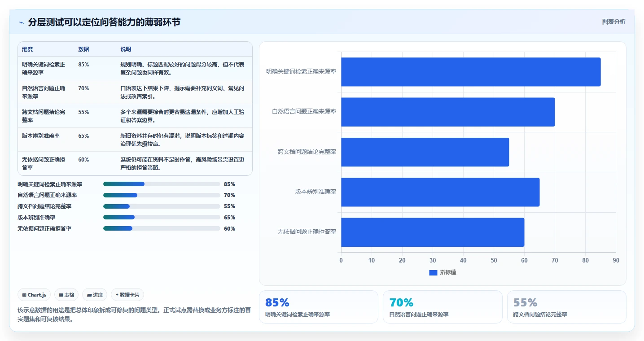The width and height of the screenshot is (644, 341).
Task: Click table cell 无依据问题正确拒答率
Action: [x=44, y=163]
